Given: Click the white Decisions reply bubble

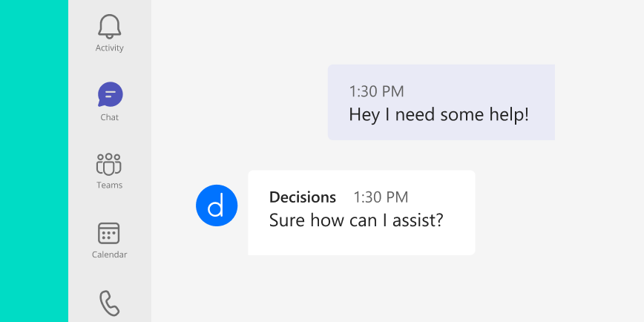Looking at the screenshot, I should (x=361, y=213).
